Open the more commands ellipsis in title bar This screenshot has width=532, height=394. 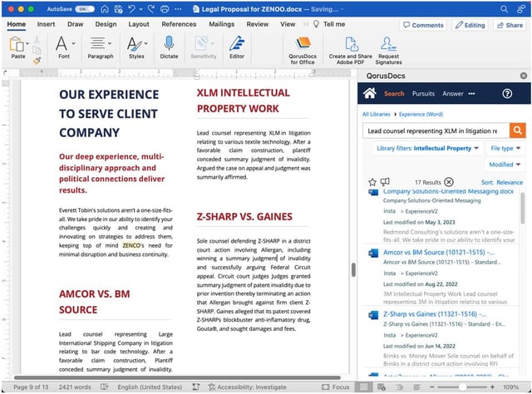coord(178,9)
